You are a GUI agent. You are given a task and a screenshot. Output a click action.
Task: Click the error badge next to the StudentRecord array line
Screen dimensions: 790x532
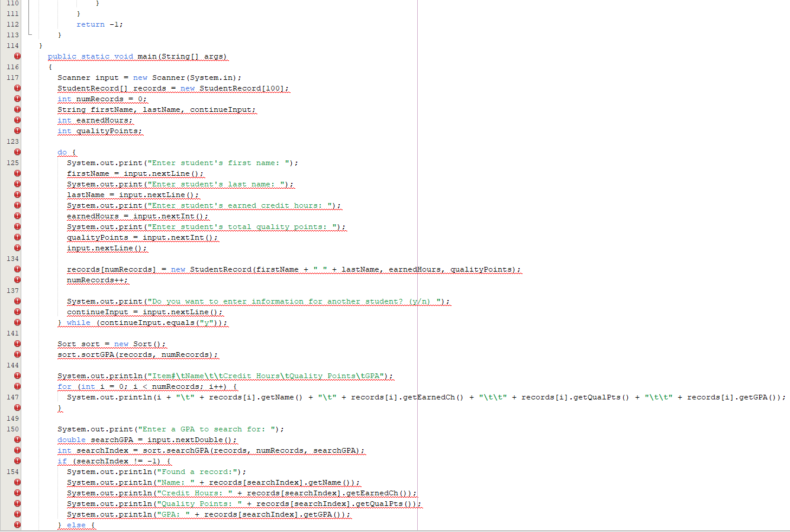tap(17, 88)
